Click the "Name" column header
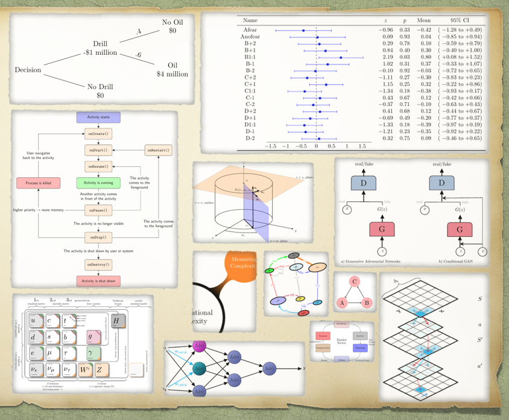509x420 pixels. [250, 20]
